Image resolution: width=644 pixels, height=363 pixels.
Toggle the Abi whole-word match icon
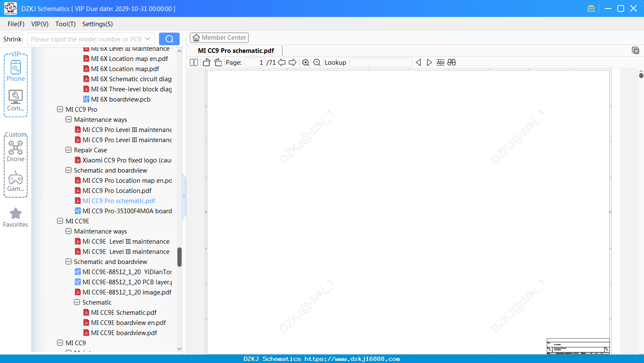click(440, 63)
